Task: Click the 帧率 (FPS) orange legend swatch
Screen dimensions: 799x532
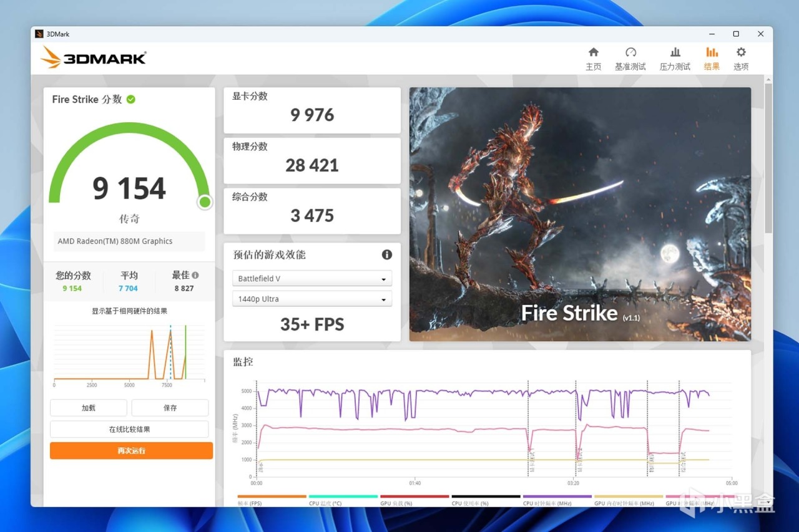Action: pyautogui.click(x=272, y=496)
